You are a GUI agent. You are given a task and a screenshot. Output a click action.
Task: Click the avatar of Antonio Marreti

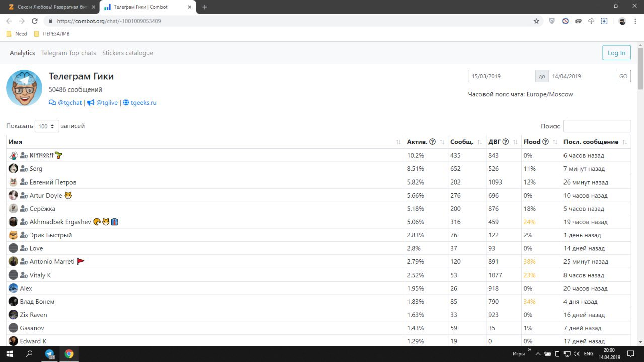tap(13, 261)
